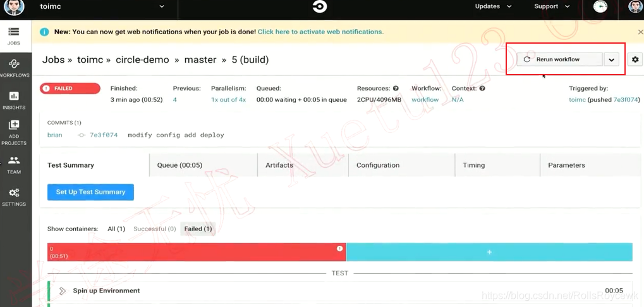Screen dimensions: 644x307
Task: Click the 1x out of 4x parallelism link
Action: 228,99
